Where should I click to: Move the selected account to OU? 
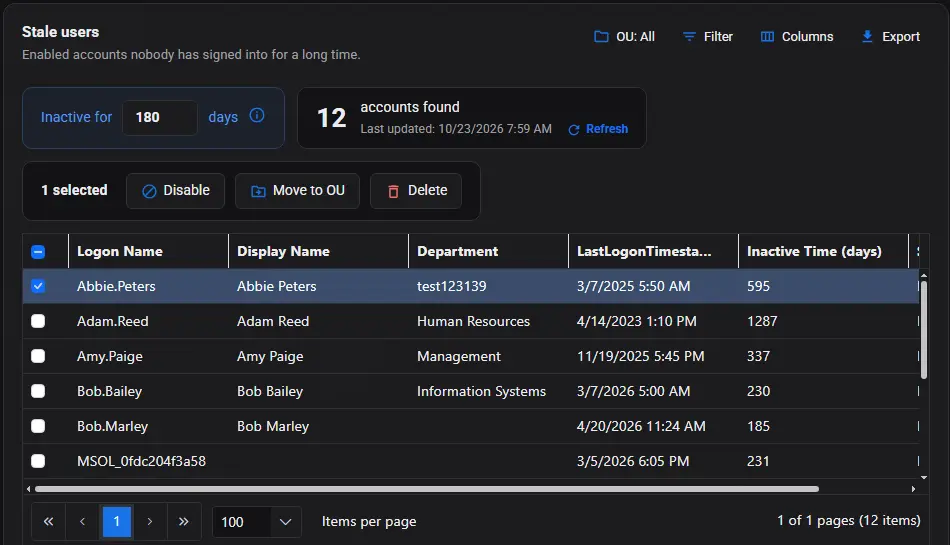(297, 191)
